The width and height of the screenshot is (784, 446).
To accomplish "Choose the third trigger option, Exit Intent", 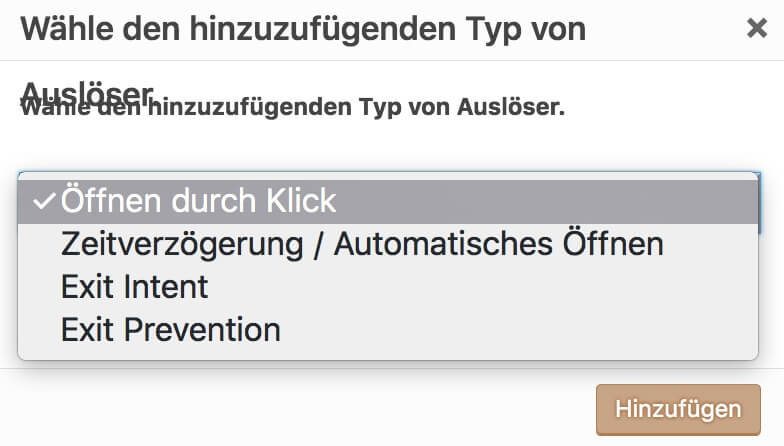I will click(135, 287).
